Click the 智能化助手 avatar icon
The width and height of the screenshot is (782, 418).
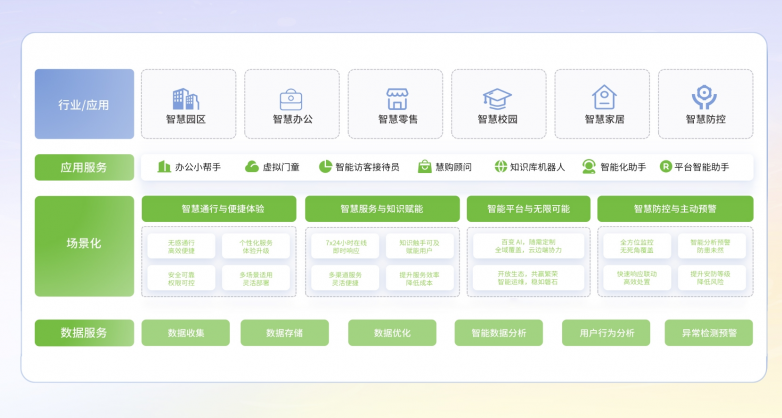589,167
